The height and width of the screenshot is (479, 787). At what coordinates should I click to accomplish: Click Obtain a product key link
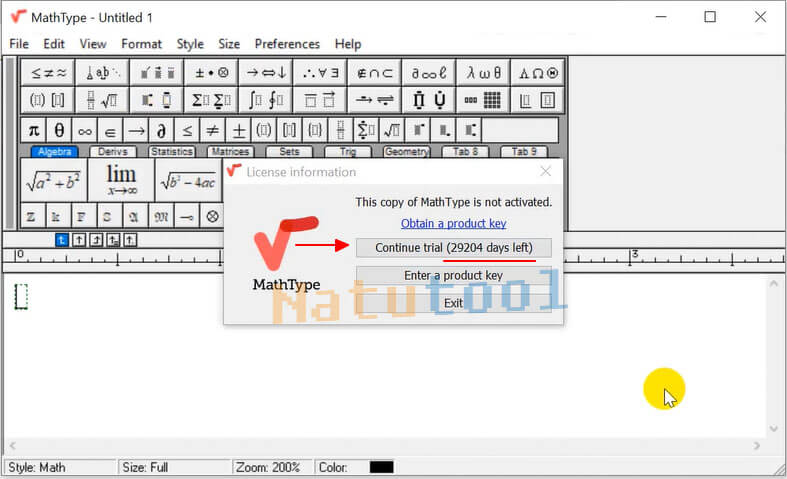(453, 223)
